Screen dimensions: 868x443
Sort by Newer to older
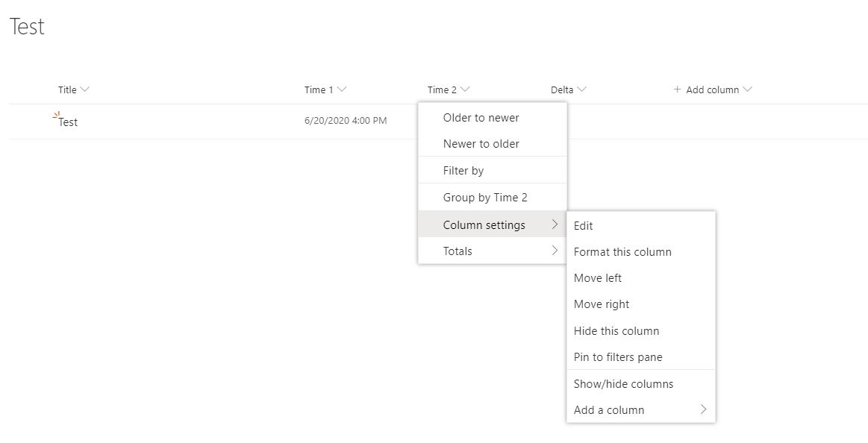point(481,144)
